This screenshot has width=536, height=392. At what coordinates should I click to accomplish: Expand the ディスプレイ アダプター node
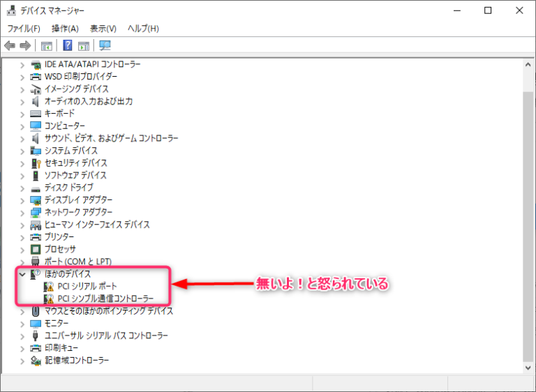(22, 200)
